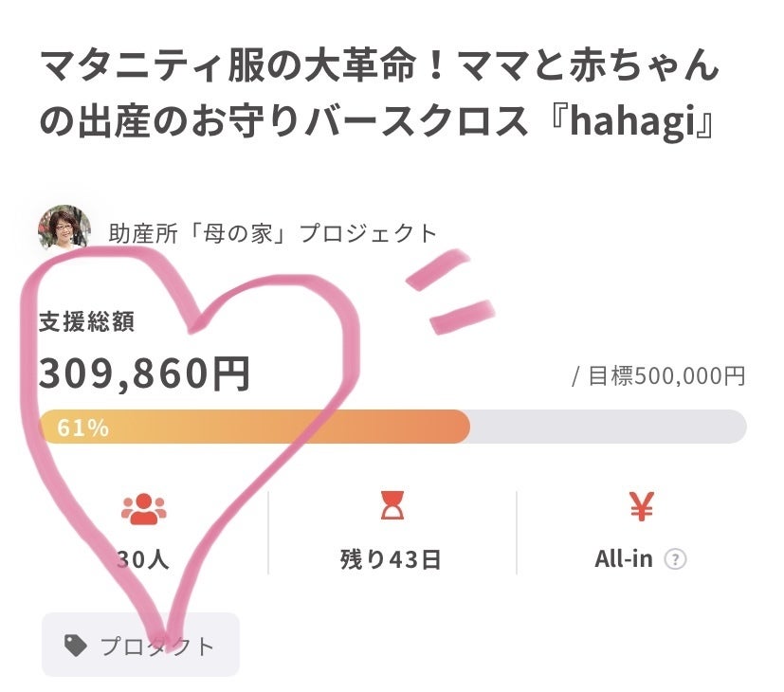
Task: Click the 支援総額 label
Action: tap(86, 321)
